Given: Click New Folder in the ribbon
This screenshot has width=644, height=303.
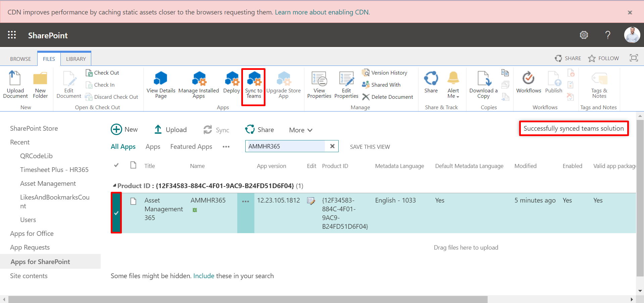Looking at the screenshot, I should pyautogui.click(x=40, y=84).
